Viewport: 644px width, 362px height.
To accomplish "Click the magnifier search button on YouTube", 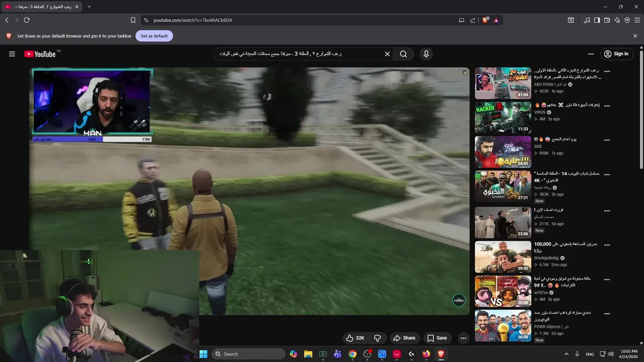I will click(404, 54).
